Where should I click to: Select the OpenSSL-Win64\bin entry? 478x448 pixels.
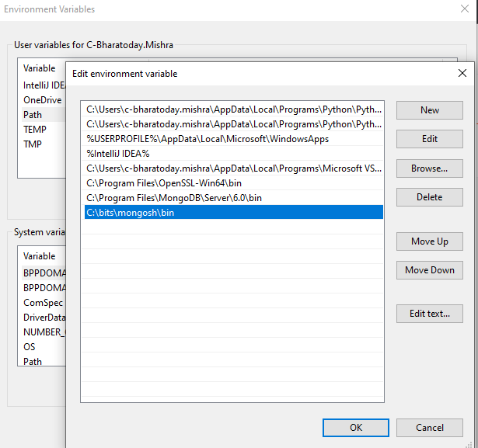click(234, 183)
